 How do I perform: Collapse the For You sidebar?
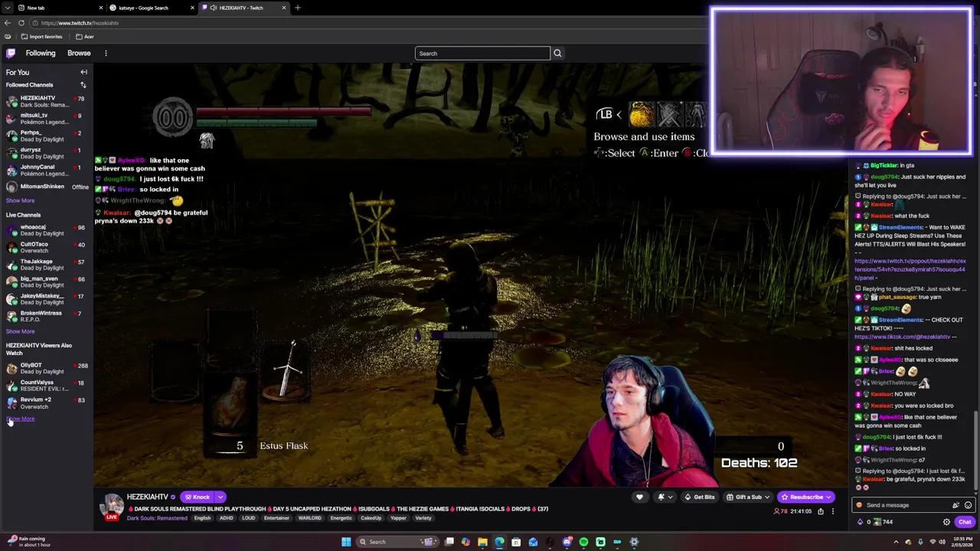point(83,72)
